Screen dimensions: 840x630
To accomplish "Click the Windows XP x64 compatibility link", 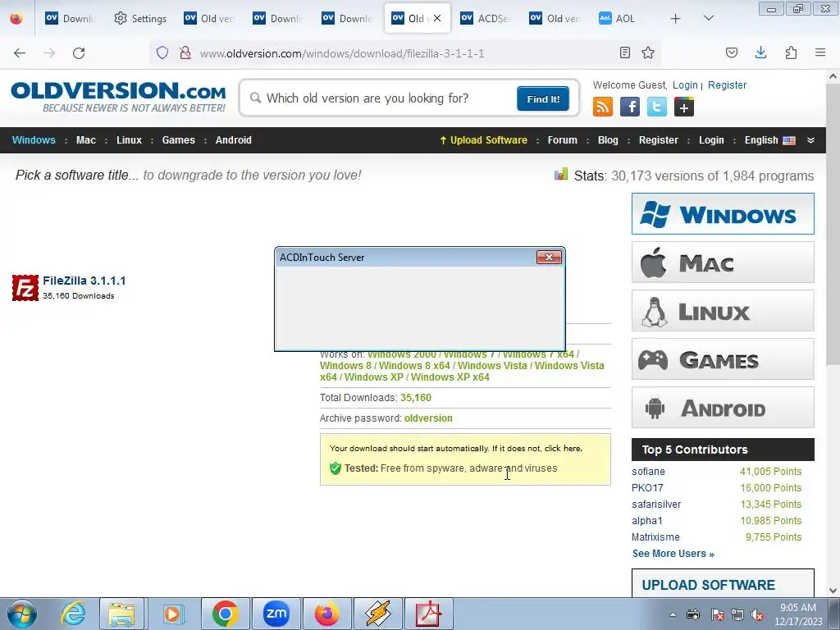I will pyautogui.click(x=450, y=377).
